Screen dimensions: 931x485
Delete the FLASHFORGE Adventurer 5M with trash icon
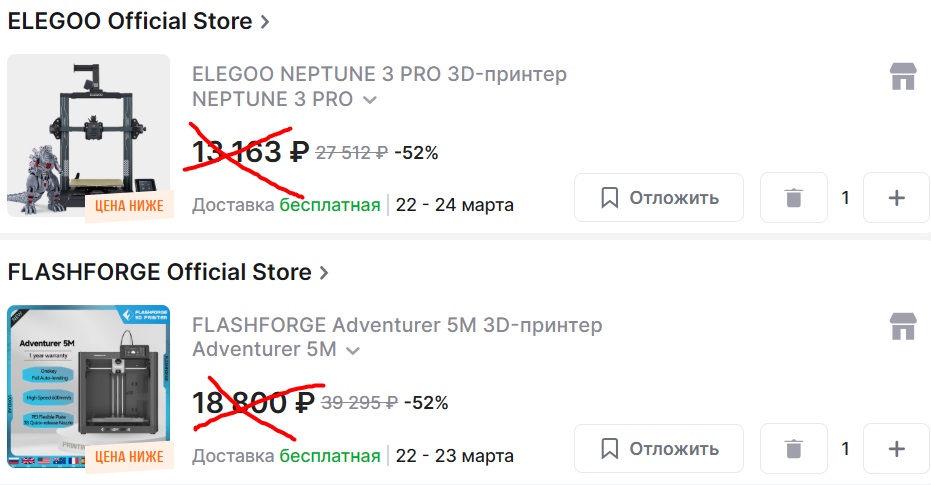(x=794, y=448)
